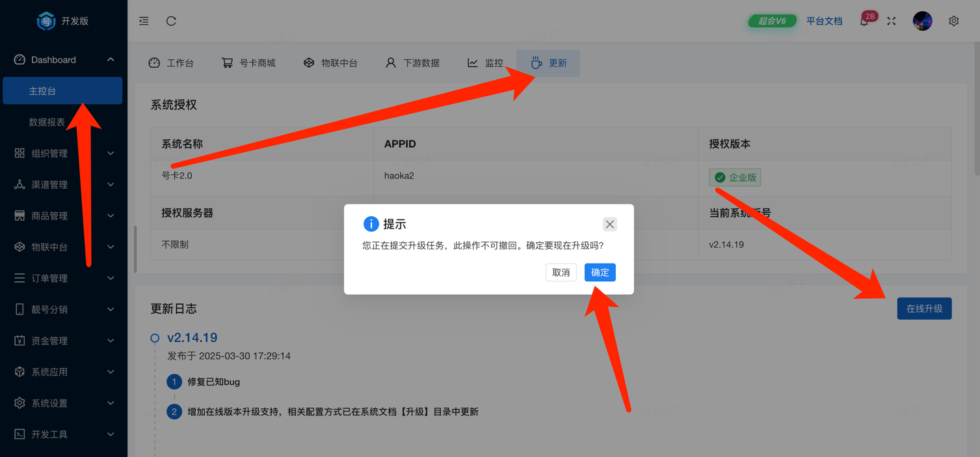980x457 pixels.
Task: Expand the 组织管理 sidebar menu
Action: coord(63,154)
